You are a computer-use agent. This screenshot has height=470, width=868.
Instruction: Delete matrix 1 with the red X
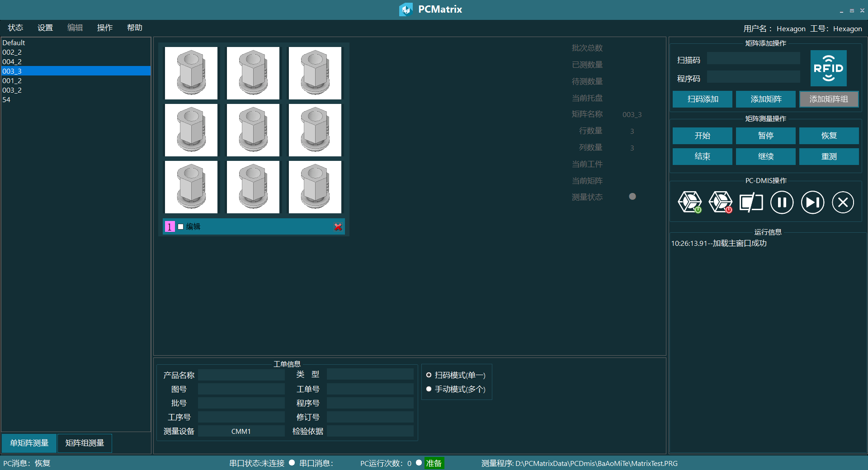[338, 227]
